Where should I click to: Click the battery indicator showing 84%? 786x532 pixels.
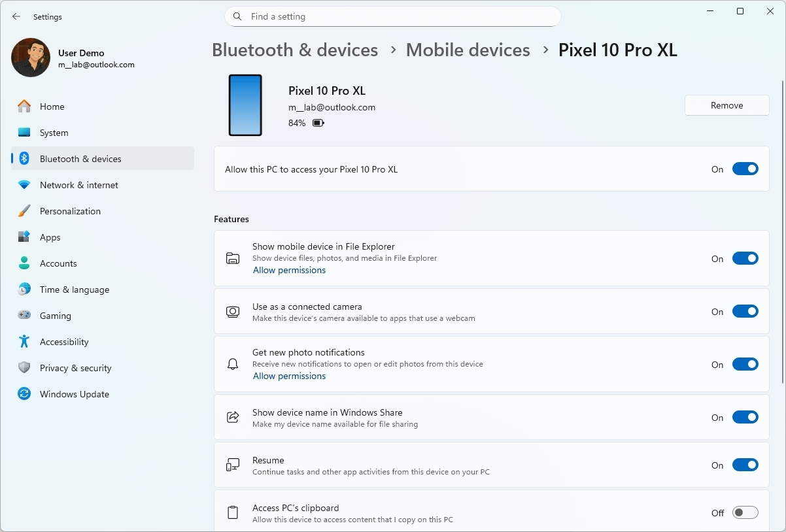pos(318,122)
